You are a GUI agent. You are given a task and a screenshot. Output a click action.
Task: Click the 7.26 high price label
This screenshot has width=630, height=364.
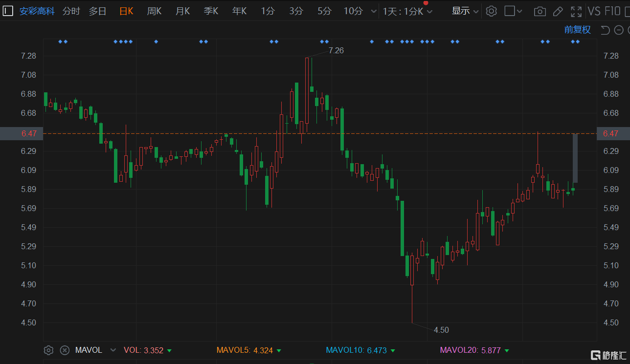point(336,50)
